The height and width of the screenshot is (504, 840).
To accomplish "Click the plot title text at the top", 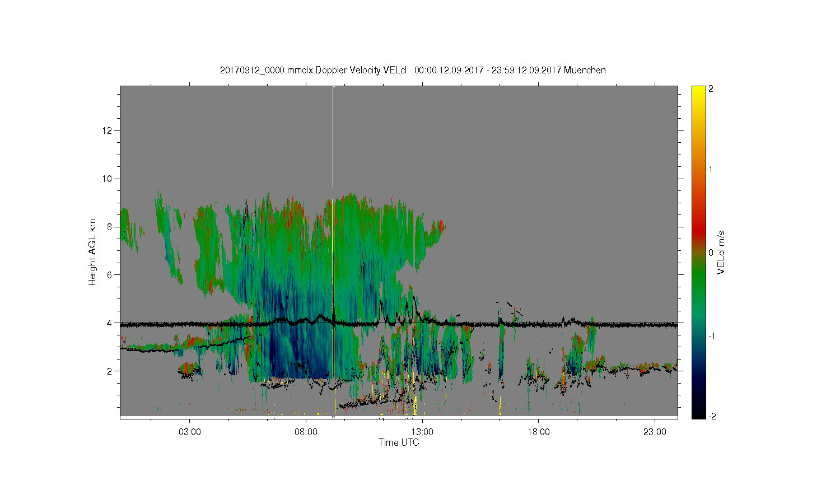I will coord(413,70).
